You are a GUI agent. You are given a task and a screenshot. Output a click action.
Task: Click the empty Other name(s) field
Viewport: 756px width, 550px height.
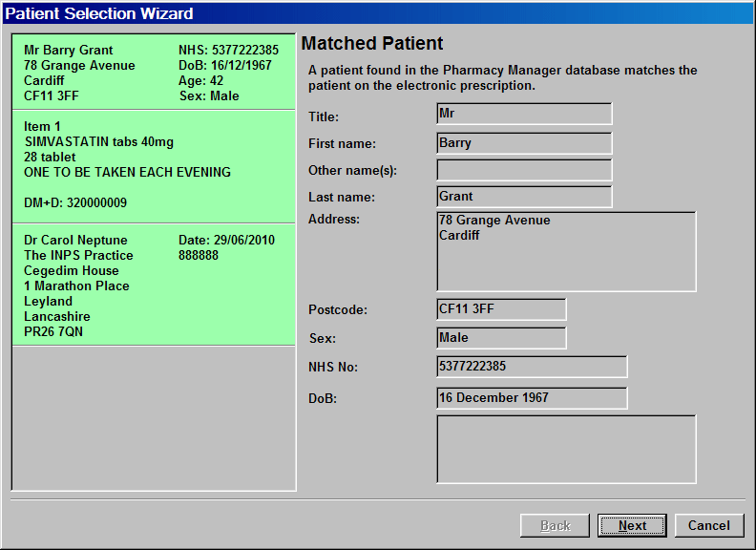pos(523,170)
